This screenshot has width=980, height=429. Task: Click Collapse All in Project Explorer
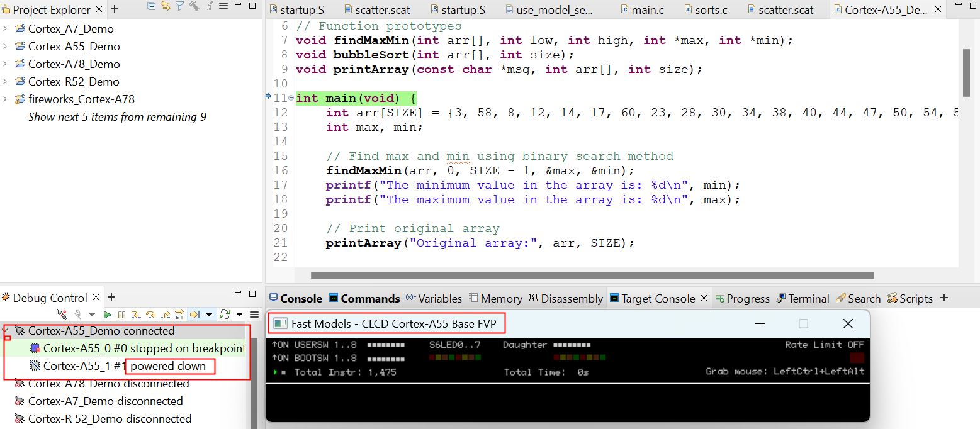point(152,6)
